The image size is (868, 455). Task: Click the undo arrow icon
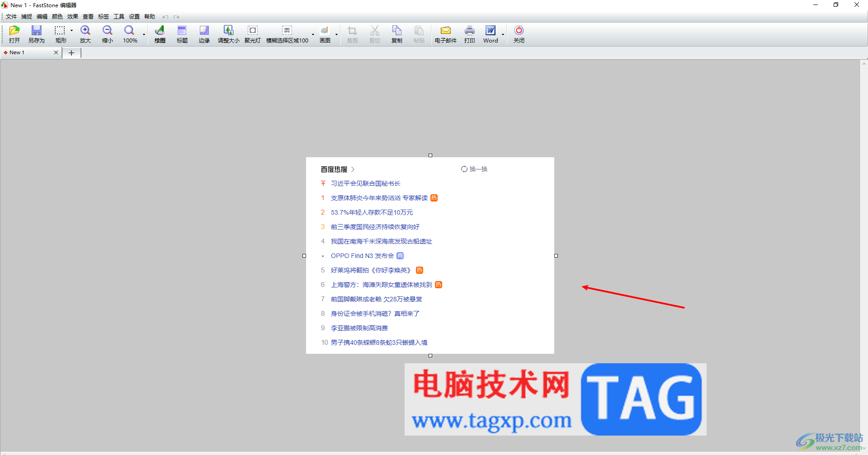tap(165, 17)
